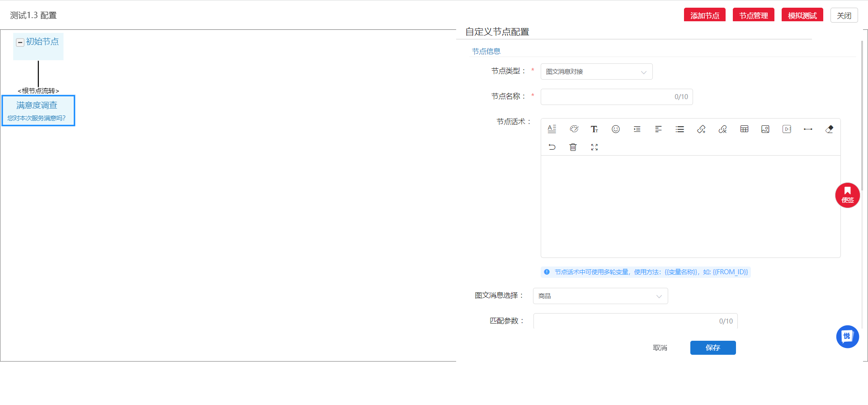The image size is (868, 405).
Task: Open the 图文消息选择 dropdown
Action: point(600,296)
